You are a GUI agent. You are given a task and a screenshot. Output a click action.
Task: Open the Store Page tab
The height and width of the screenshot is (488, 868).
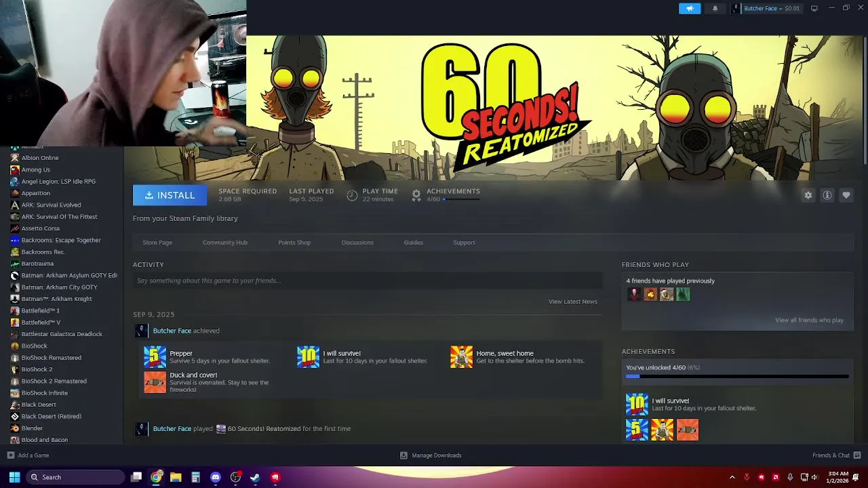pyautogui.click(x=157, y=243)
